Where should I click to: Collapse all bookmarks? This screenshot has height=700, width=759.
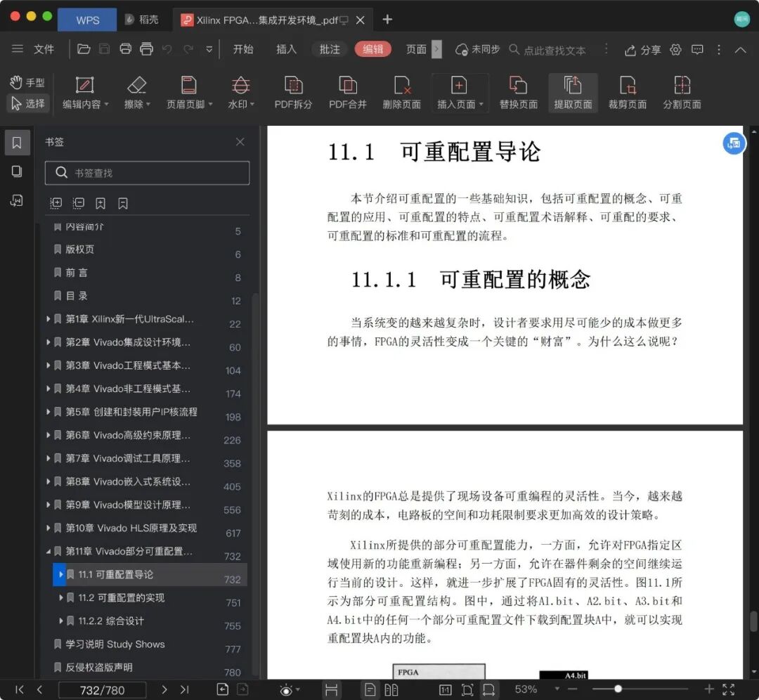79,203
